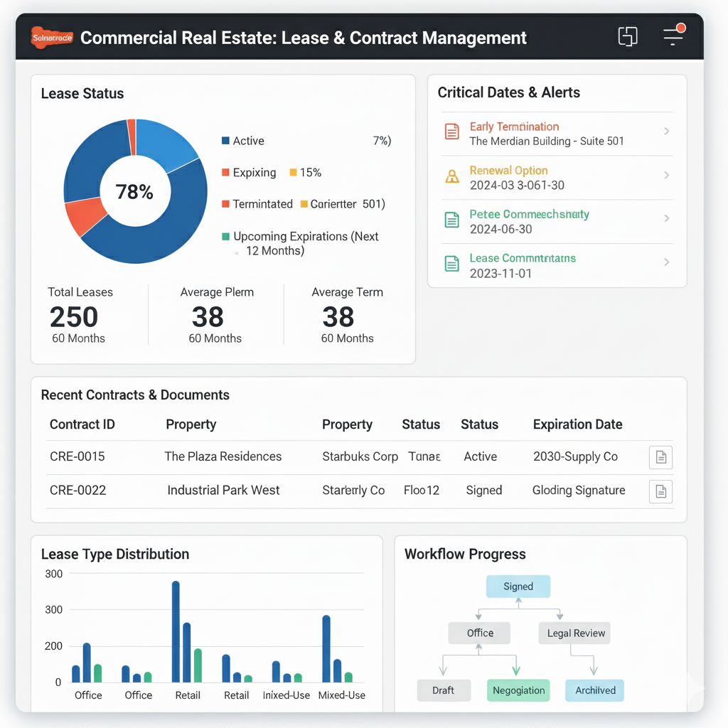Select the Negogiation workflow node
The width and height of the screenshot is (728, 728).
tap(518, 690)
